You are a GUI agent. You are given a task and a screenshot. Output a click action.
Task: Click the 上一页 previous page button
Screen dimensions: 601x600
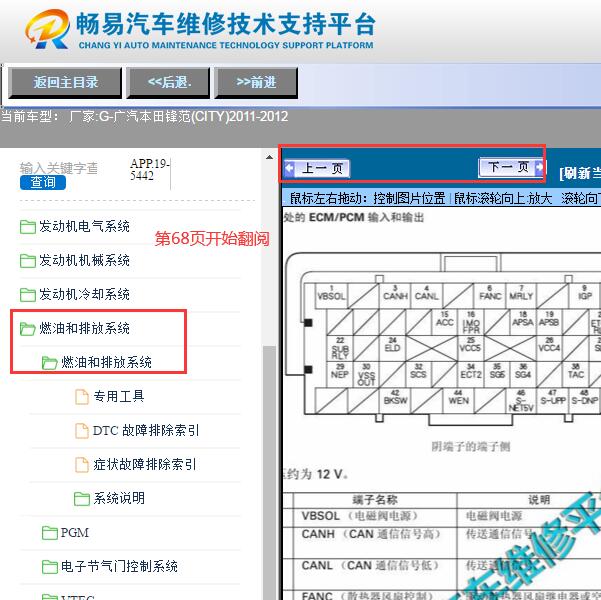[x=317, y=168]
